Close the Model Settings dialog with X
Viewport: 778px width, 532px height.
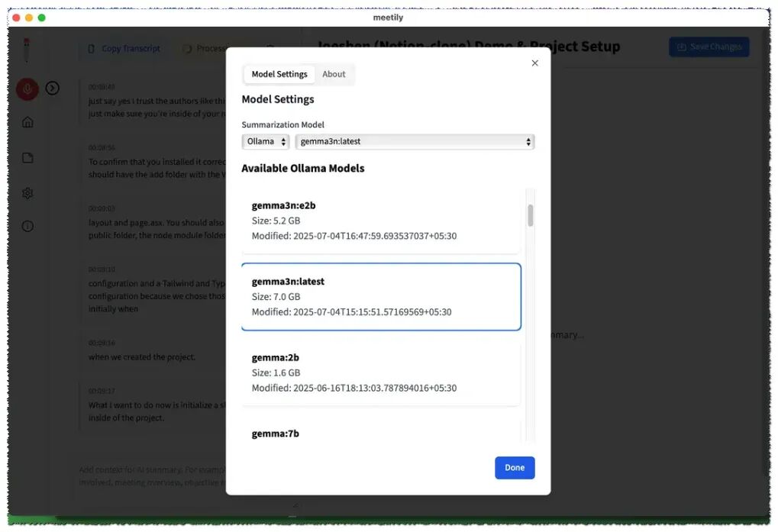[535, 63]
